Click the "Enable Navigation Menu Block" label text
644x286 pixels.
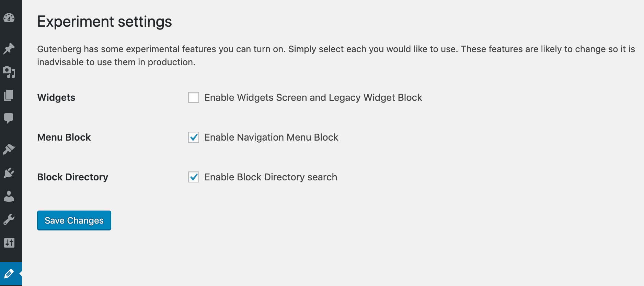(x=271, y=138)
